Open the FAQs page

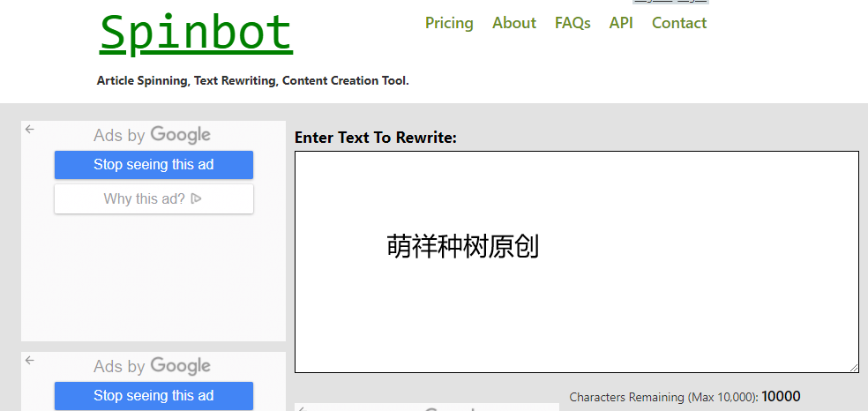pos(572,23)
